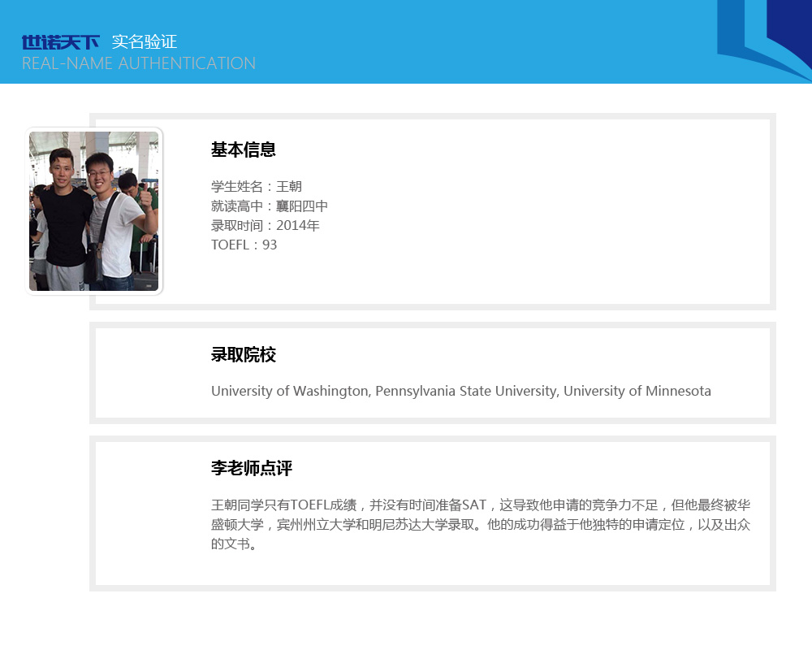Click University of Minnesota text
The image size is (812, 650).
click(637, 392)
